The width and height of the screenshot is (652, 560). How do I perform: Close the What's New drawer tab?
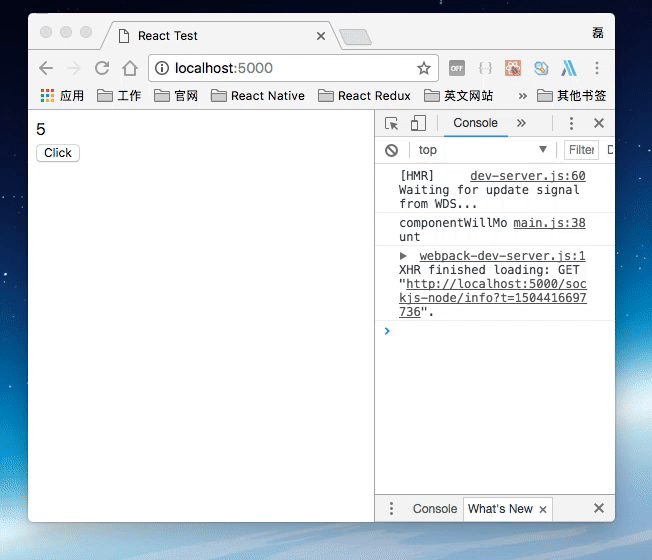point(543,509)
